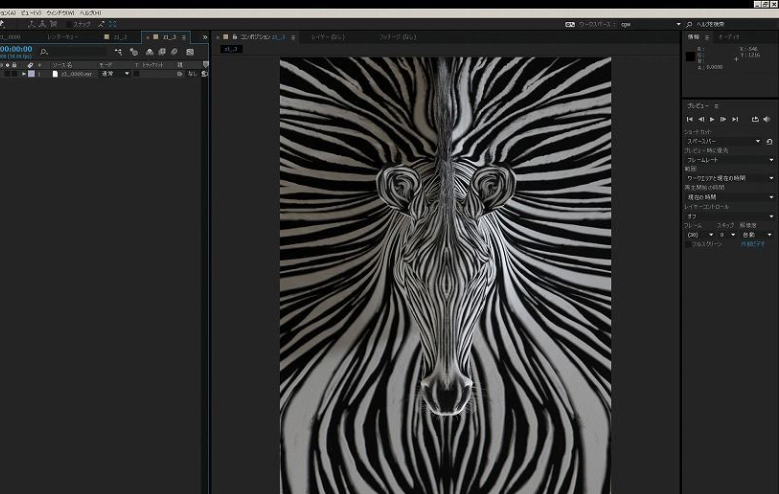Open the ウィンドウ(W) menu
Screen dimensions: 779x494
point(60,13)
